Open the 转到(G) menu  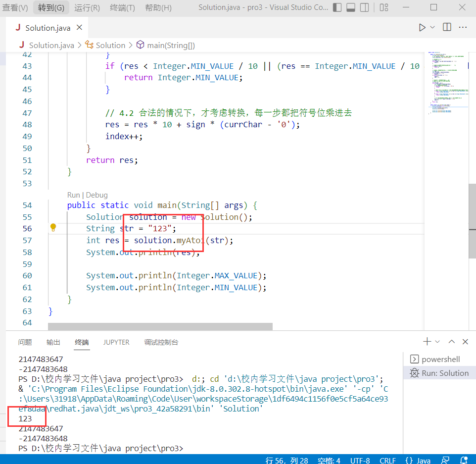click(51, 7)
